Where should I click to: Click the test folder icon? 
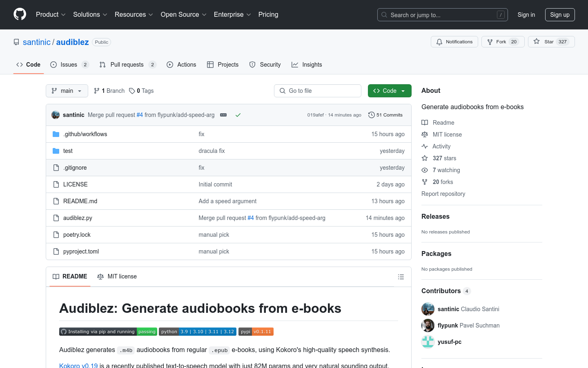coord(56,151)
